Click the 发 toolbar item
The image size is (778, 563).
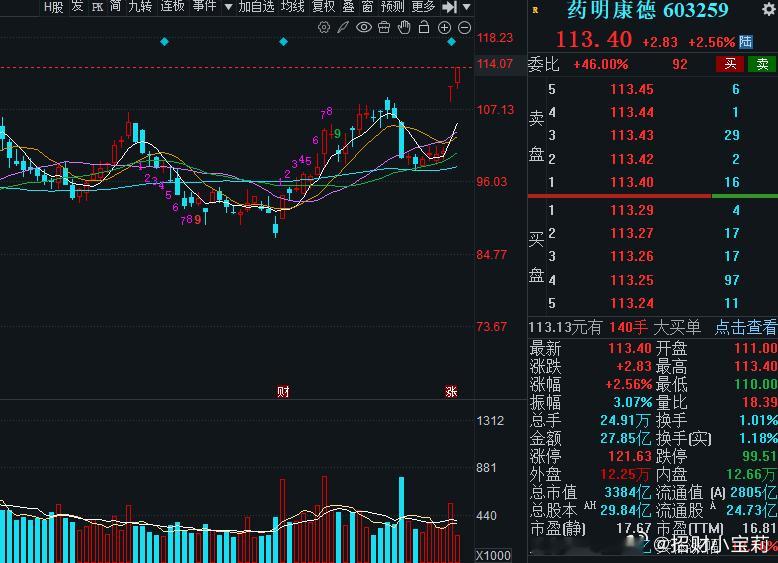tap(77, 6)
